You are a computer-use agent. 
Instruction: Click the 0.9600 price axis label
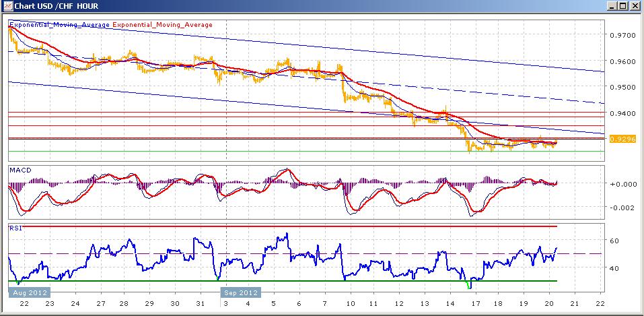[x=621, y=61]
